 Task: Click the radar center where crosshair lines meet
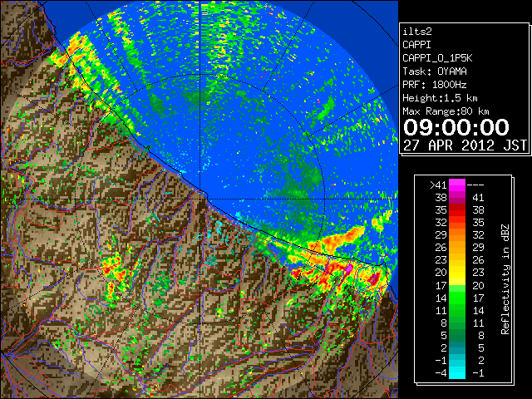tap(200, 199)
